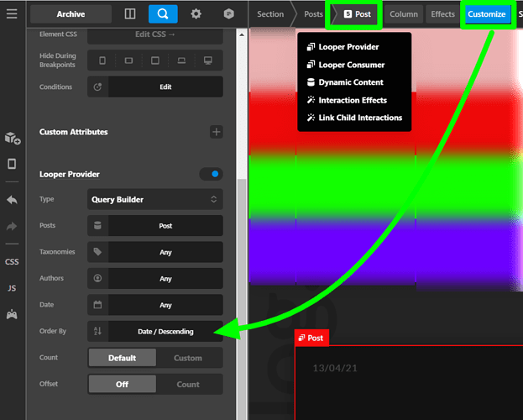Switch to the Effects tab
Screen dimensions: 523x420
click(x=442, y=14)
